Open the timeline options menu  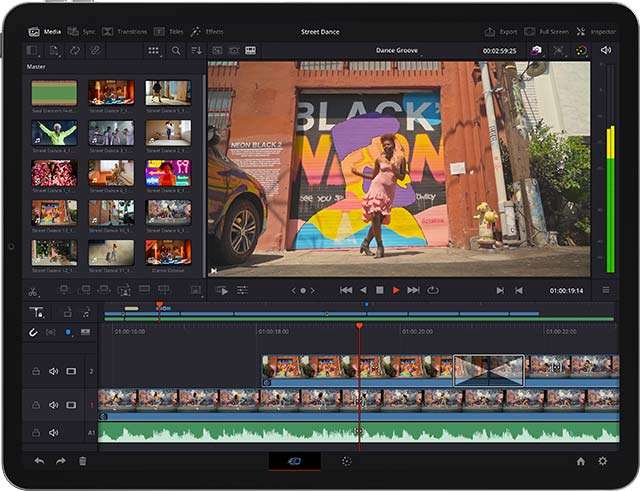pos(605,290)
